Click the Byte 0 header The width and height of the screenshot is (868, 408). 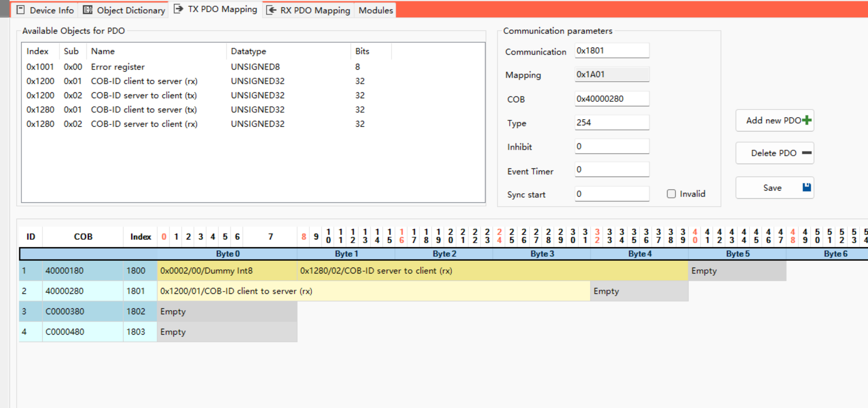227,254
